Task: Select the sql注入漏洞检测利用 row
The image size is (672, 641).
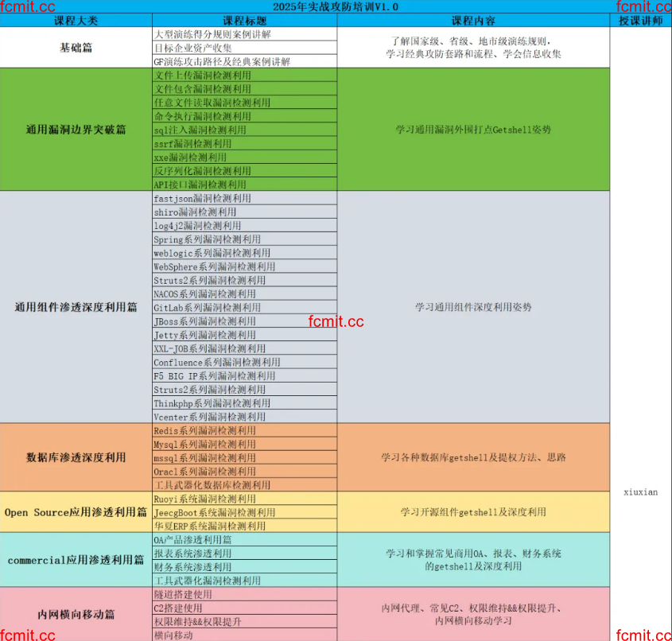Action: point(244,130)
